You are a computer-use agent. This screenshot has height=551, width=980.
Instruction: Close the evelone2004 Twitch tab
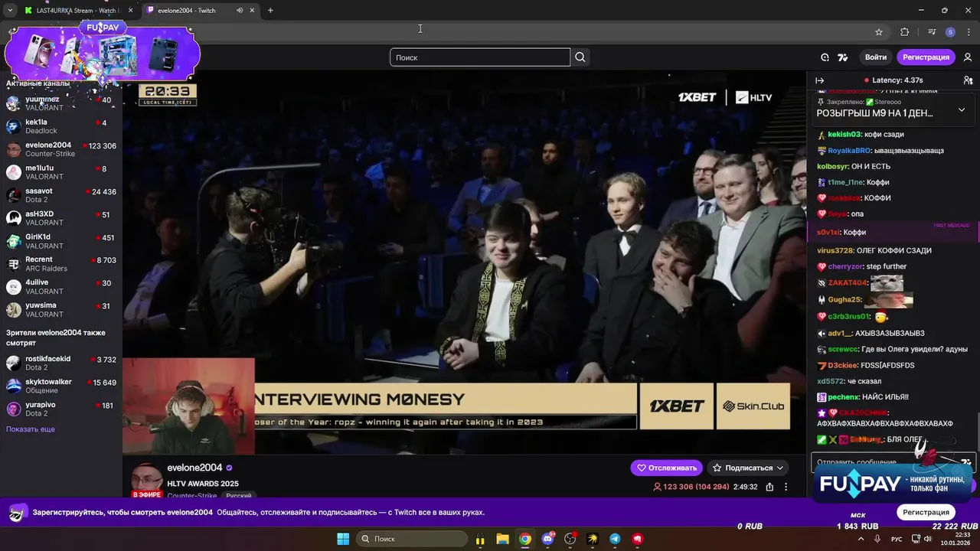pyautogui.click(x=252, y=11)
